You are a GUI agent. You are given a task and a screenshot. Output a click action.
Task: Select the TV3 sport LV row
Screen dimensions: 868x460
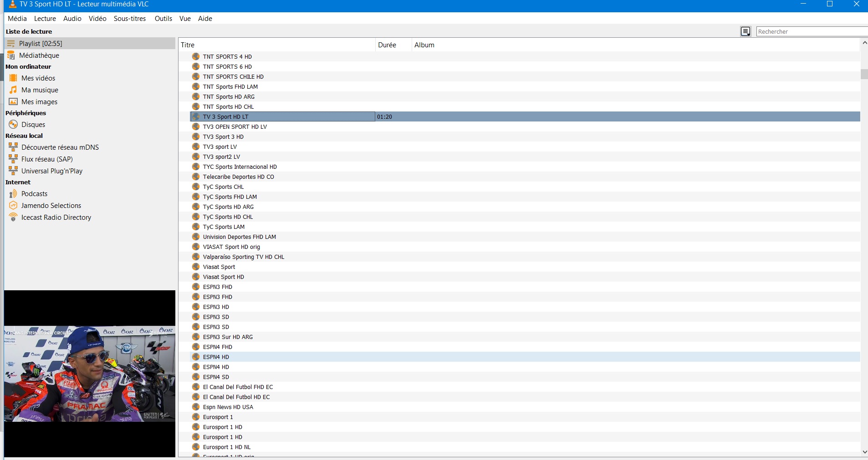click(525, 147)
